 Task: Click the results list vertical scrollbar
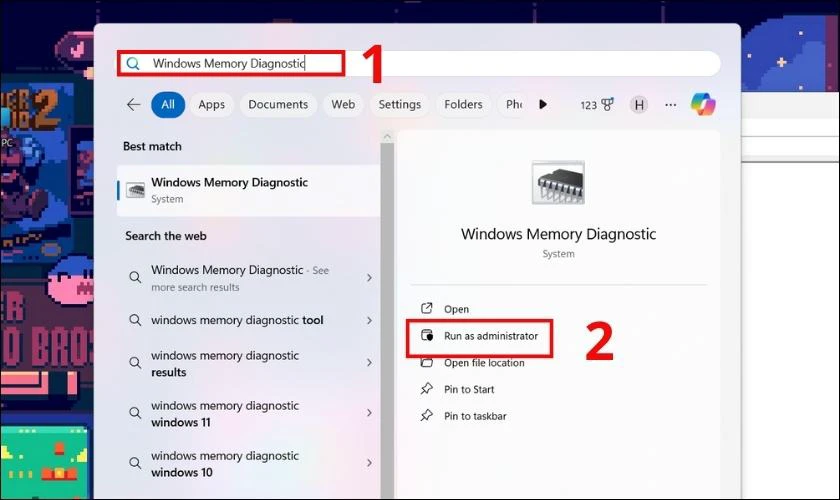point(387,320)
